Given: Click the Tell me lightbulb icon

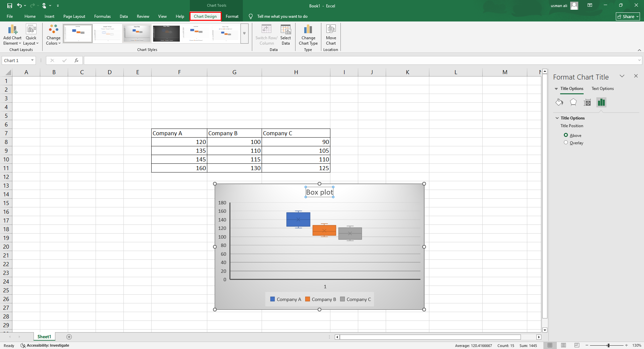Looking at the screenshot, I should point(251,16).
